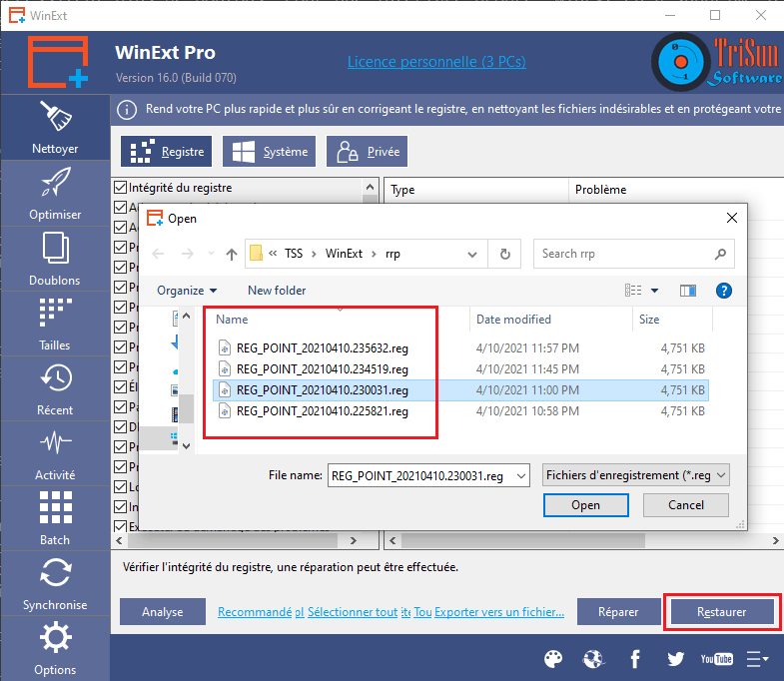Go to the Doublons duplicates section
Viewport: 784px width, 681px height.
tap(55, 259)
